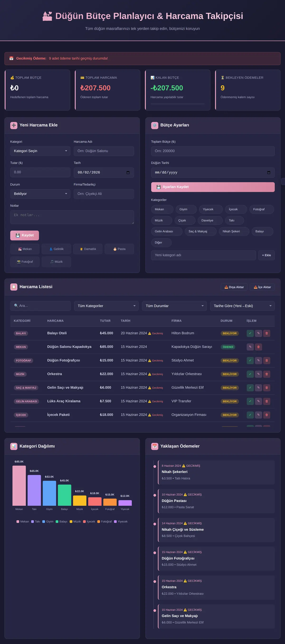Click the Giyim color swatch in chart legend
The height and width of the screenshot is (644, 285).
[44, 522]
